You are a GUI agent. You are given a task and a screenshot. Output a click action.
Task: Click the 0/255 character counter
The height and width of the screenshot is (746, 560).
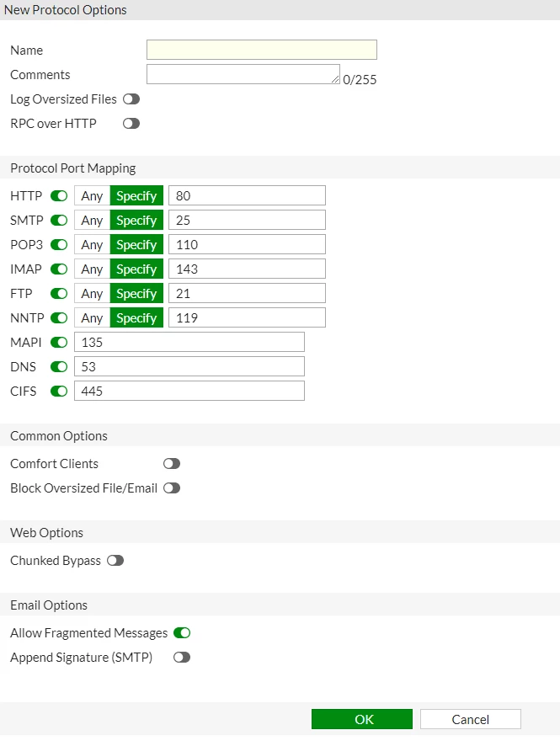pyautogui.click(x=360, y=79)
